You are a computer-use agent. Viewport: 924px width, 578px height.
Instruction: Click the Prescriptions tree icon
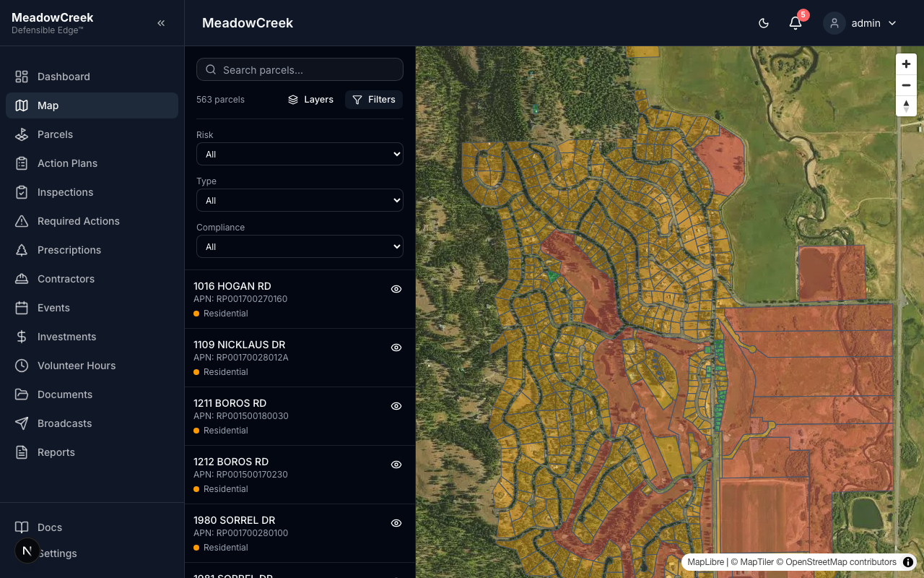tap(22, 250)
